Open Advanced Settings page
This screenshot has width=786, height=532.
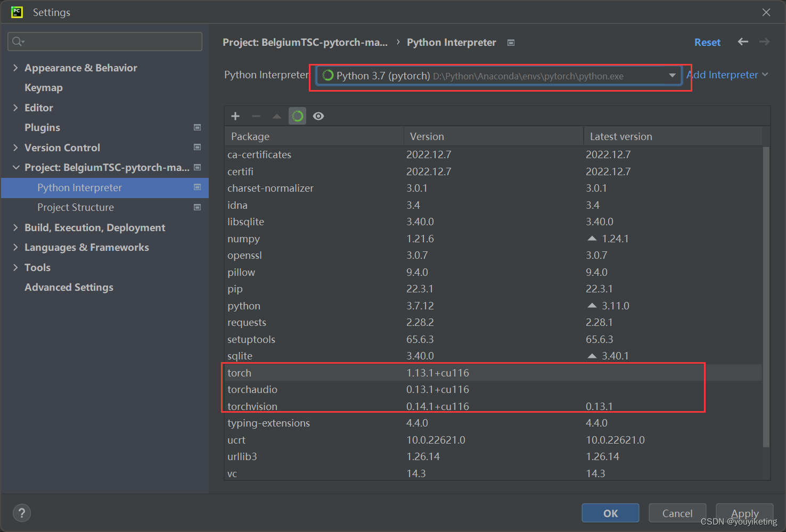(x=69, y=287)
